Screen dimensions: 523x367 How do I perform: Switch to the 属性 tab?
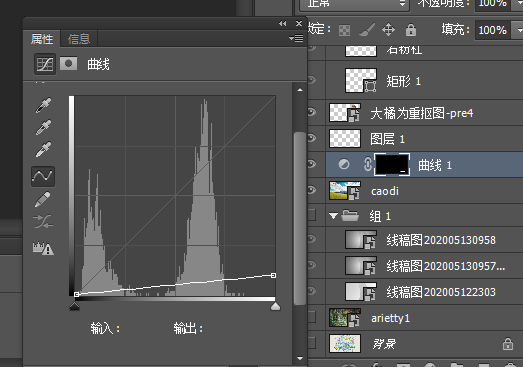point(42,39)
